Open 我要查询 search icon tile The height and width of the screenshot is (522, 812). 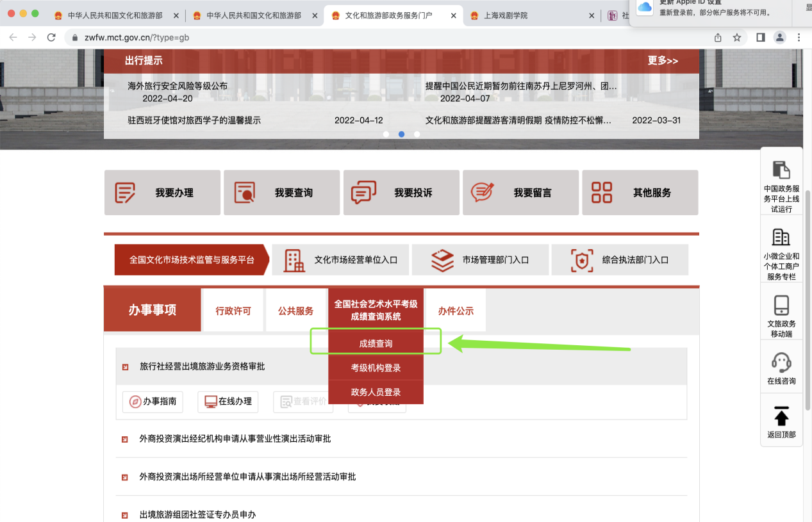[245, 193]
